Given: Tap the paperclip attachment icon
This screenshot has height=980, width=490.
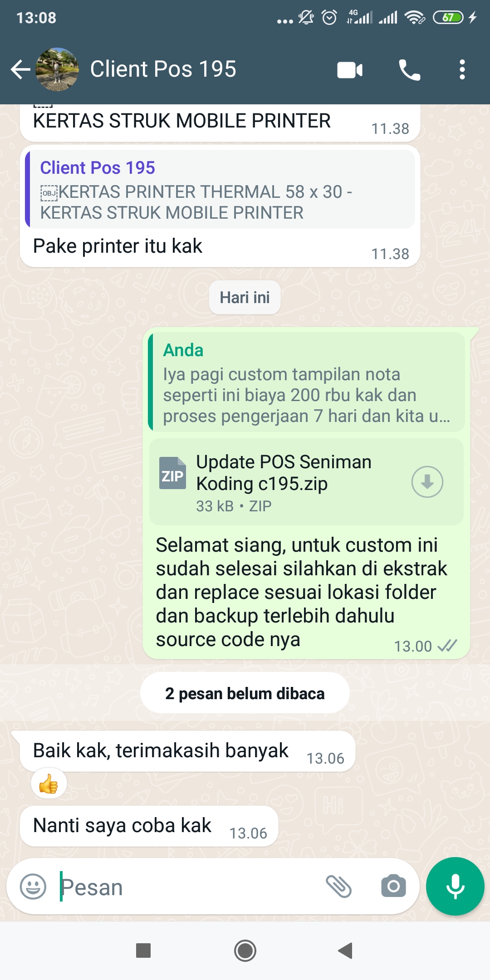Looking at the screenshot, I should point(338,887).
